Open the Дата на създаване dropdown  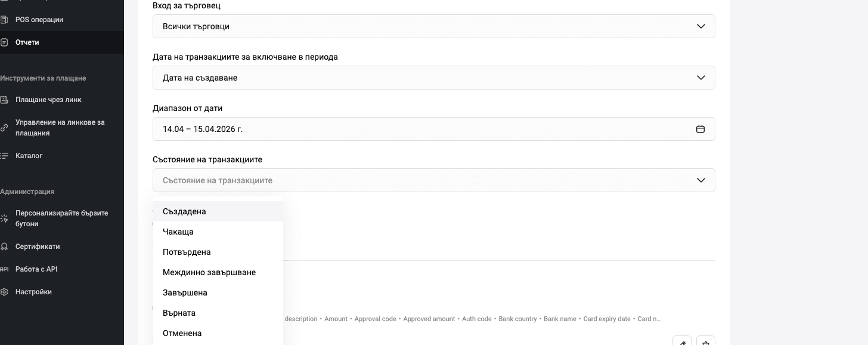click(x=433, y=78)
